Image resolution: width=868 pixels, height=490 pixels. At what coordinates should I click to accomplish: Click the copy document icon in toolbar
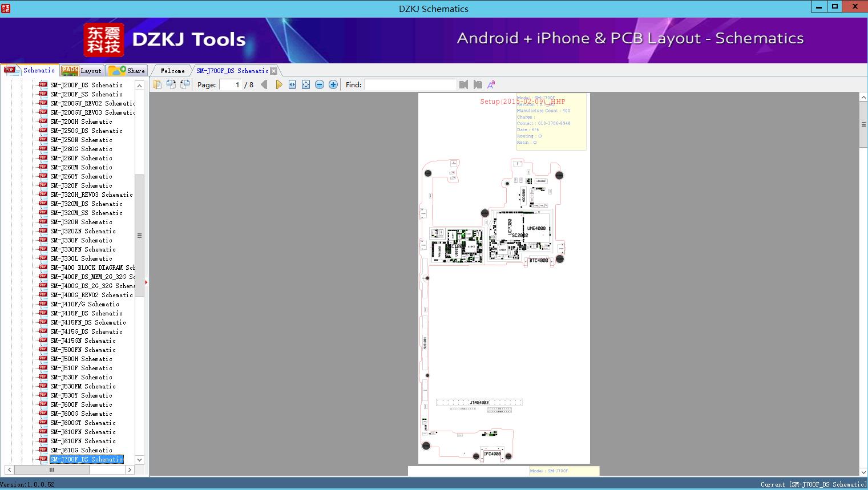[x=157, y=84]
